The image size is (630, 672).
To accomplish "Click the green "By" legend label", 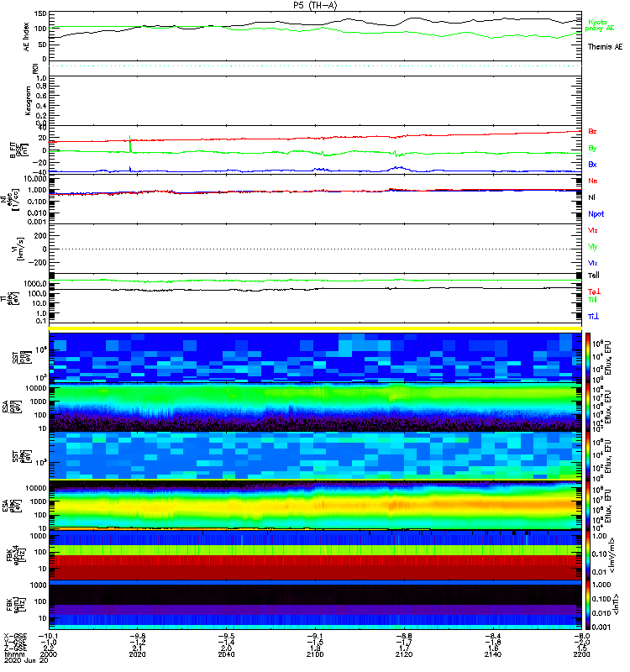I will [592, 148].
